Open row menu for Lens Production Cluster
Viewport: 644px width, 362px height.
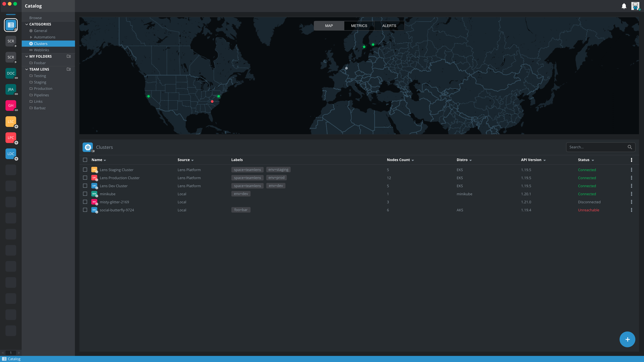[x=631, y=178]
